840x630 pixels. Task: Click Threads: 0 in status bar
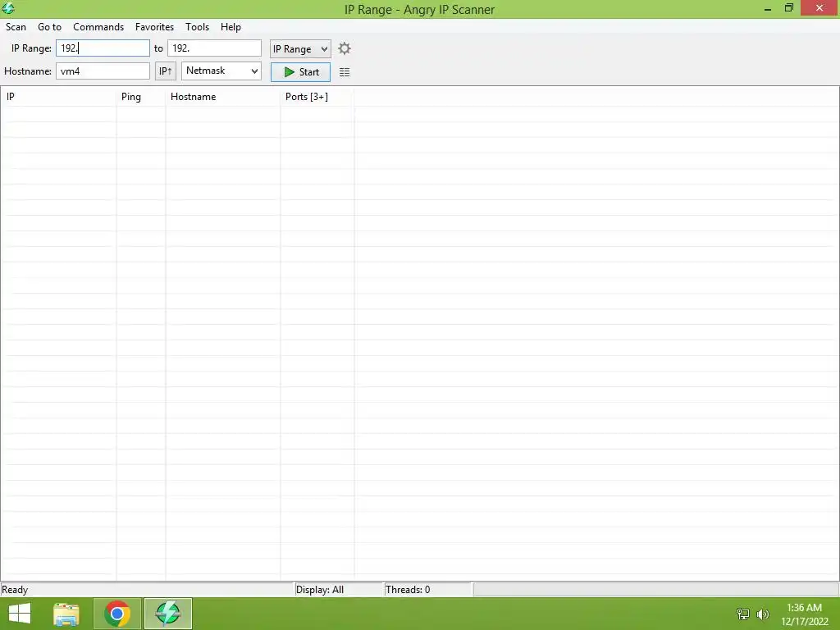[x=408, y=590]
